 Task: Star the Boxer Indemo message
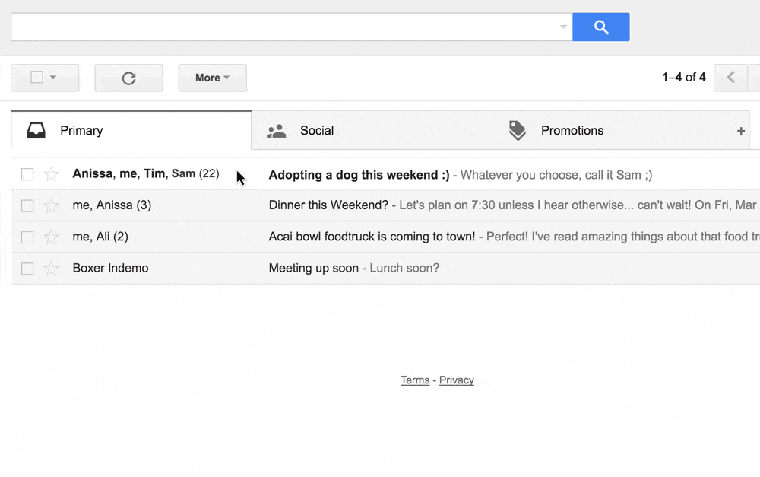point(51,268)
